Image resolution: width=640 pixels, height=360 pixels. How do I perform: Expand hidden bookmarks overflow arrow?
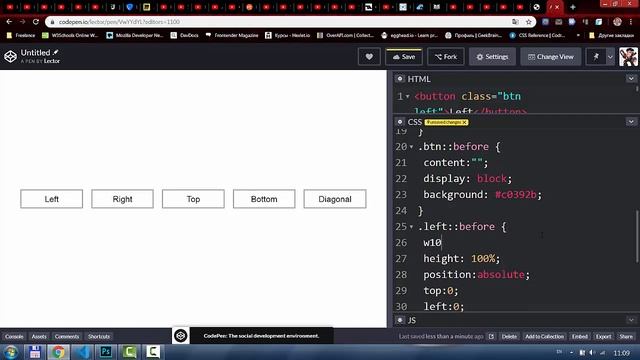click(578, 36)
